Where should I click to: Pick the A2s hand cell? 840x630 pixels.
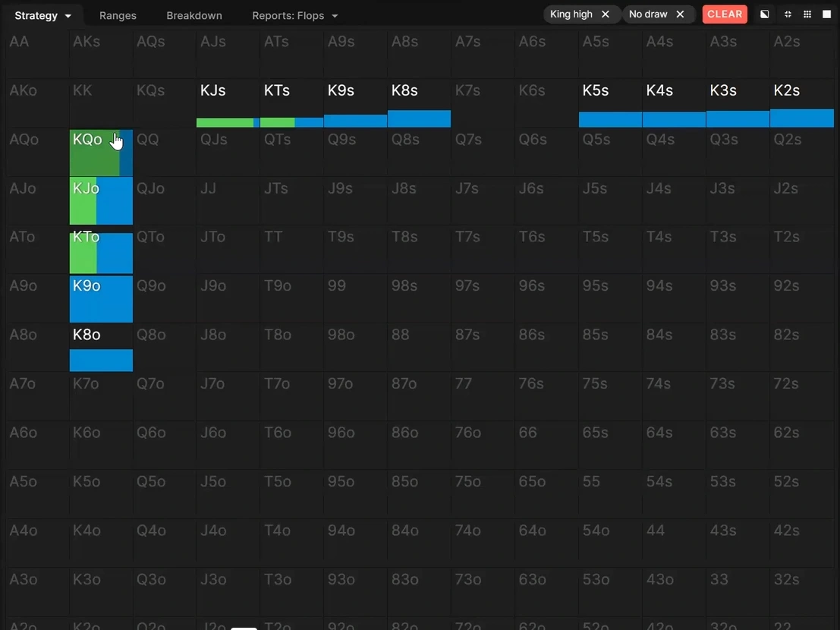[802, 54]
